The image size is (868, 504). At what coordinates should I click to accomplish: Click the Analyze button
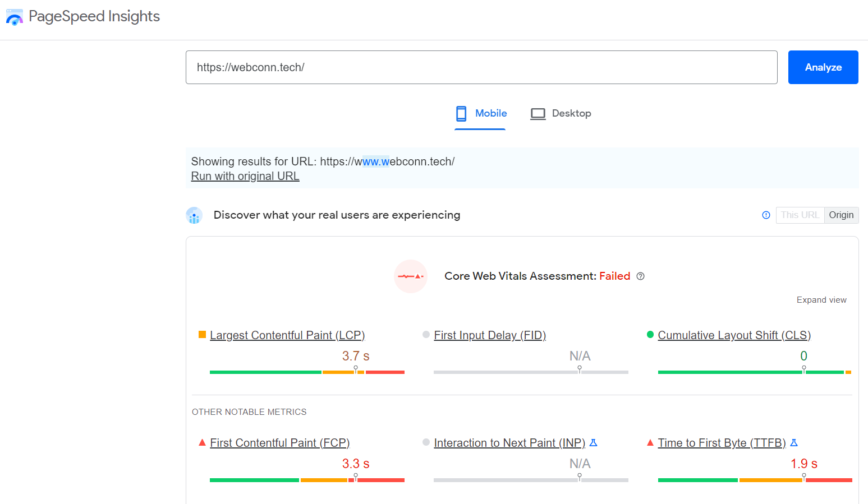point(823,67)
